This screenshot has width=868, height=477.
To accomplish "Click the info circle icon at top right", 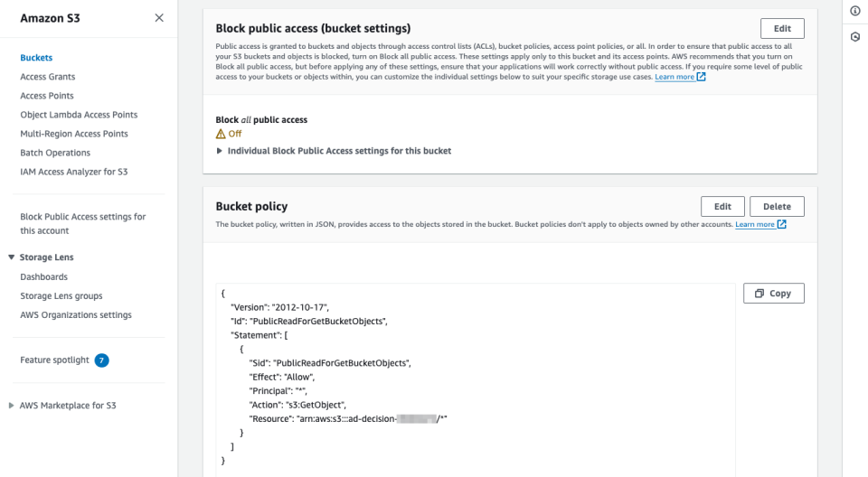I will [854, 11].
